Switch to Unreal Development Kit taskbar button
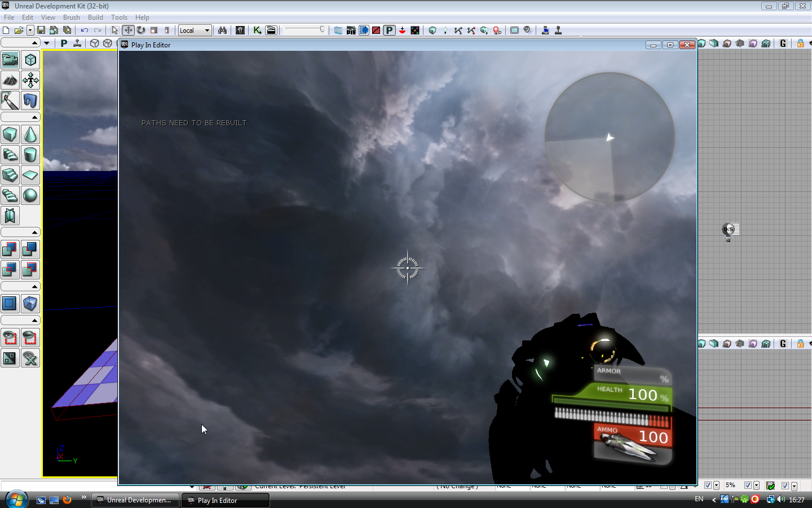The image size is (812, 508). tap(135, 500)
